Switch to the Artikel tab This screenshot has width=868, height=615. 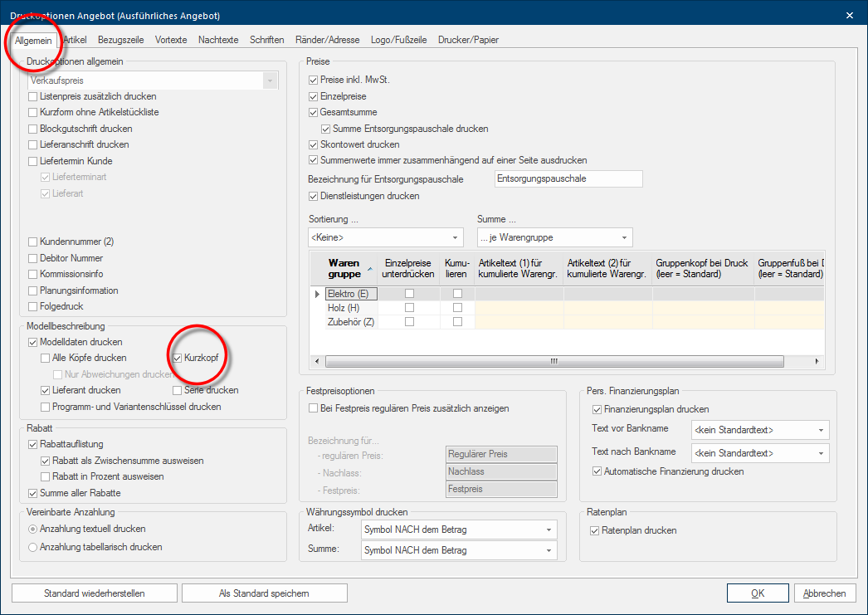click(x=75, y=40)
